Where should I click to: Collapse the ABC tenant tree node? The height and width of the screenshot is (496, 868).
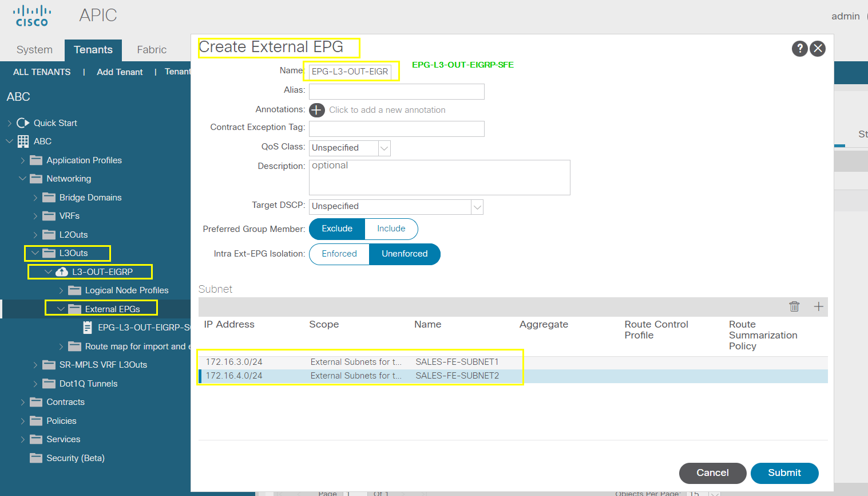tap(9, 141)
